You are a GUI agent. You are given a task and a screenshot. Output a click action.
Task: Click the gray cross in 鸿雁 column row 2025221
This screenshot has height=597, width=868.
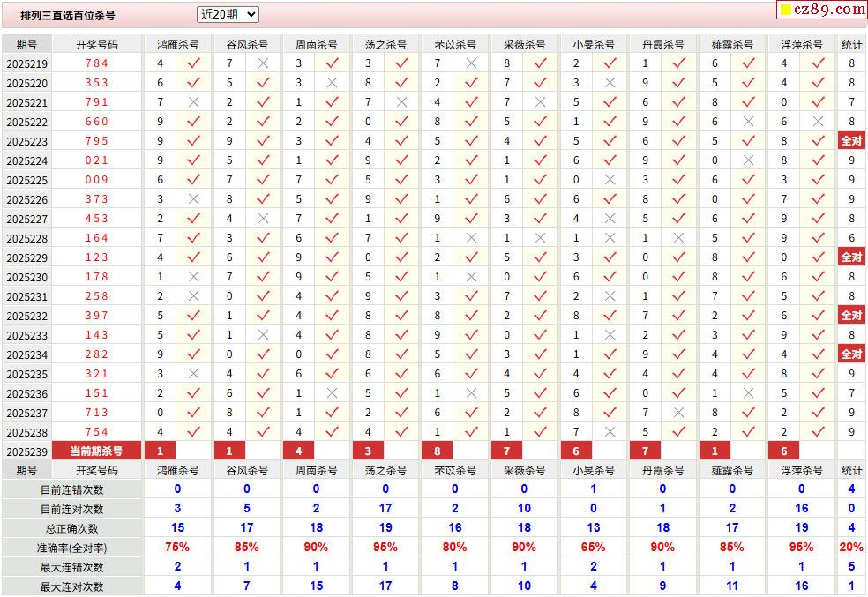tap(193, 102)
